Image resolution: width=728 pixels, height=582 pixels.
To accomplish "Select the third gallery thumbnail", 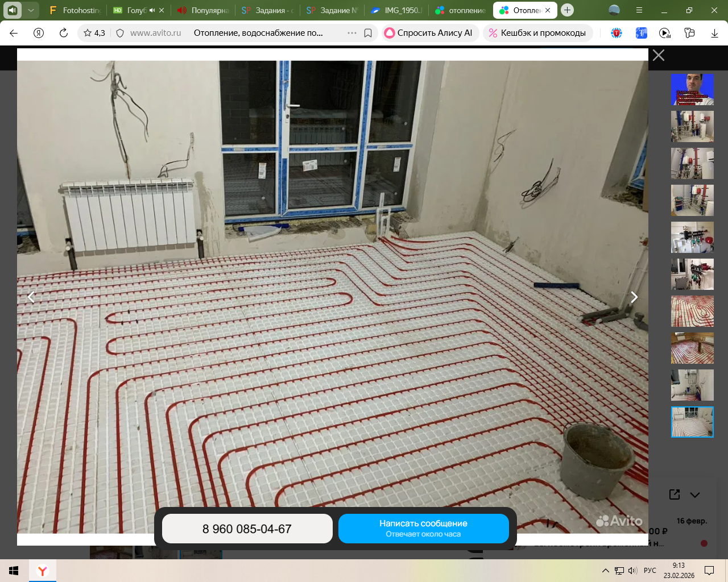I will point(692,164).
